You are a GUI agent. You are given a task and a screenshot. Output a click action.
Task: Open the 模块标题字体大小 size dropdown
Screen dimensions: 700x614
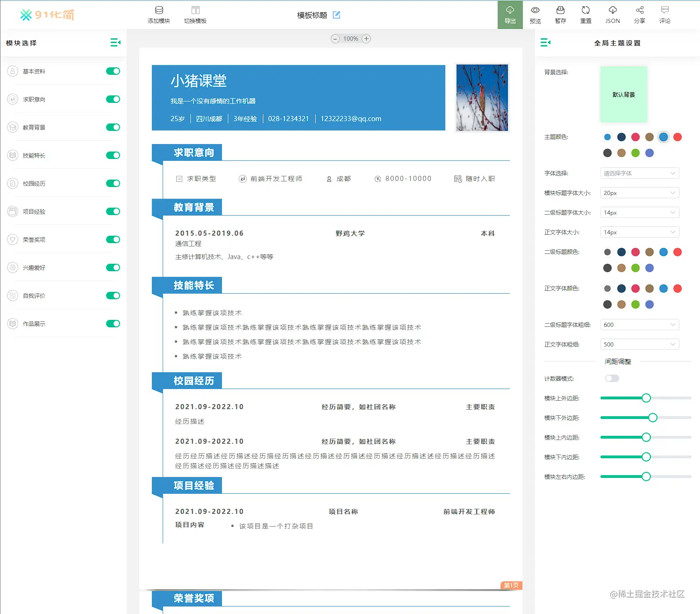coord(639,192)
